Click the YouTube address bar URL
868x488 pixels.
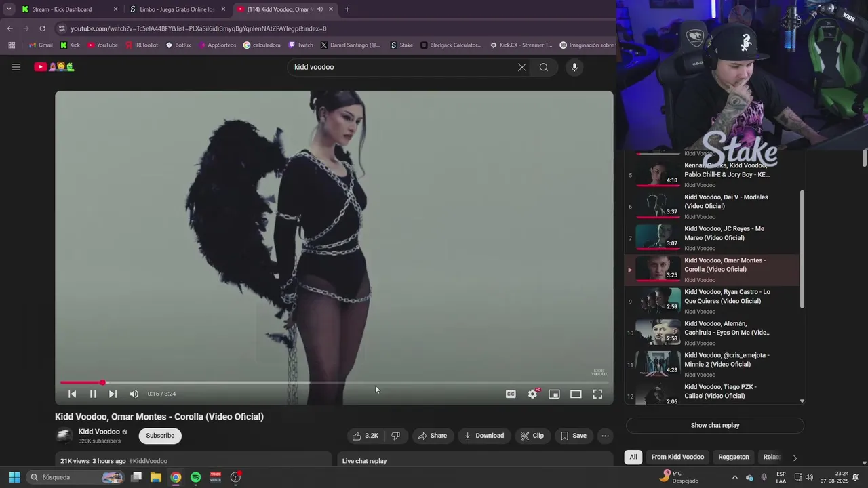click(x=199, y=28)
